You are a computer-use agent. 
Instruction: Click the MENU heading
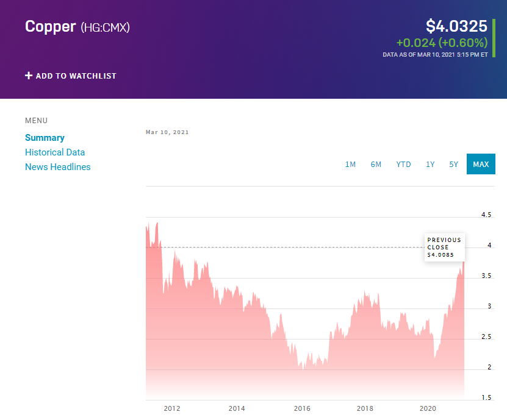[36, 121]
